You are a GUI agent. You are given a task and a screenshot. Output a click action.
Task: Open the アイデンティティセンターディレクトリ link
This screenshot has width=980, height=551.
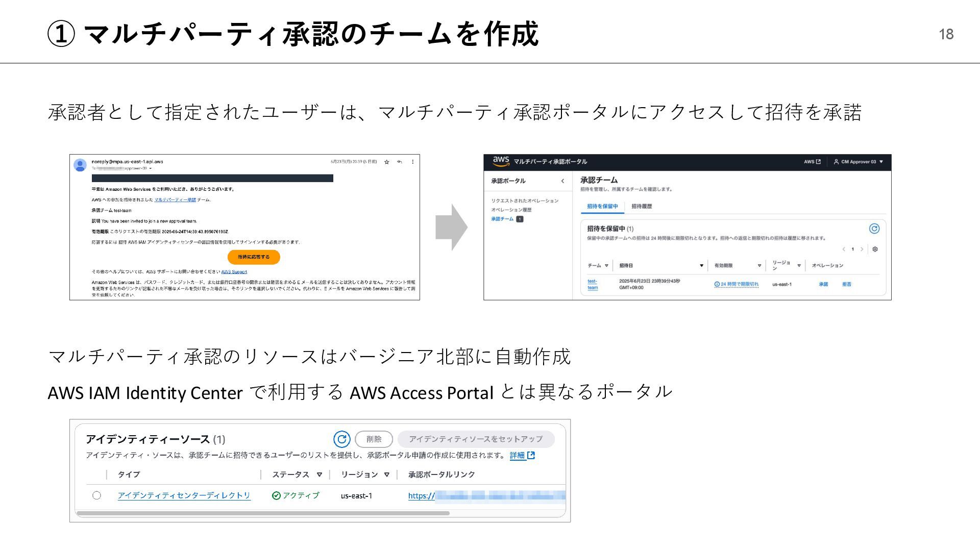(x=184, y=495)
